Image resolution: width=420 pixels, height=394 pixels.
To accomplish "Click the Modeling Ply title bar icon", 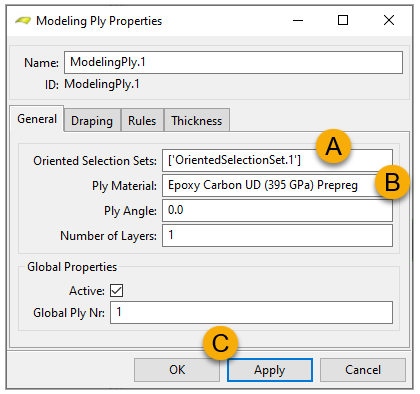I will pos(23,21).
